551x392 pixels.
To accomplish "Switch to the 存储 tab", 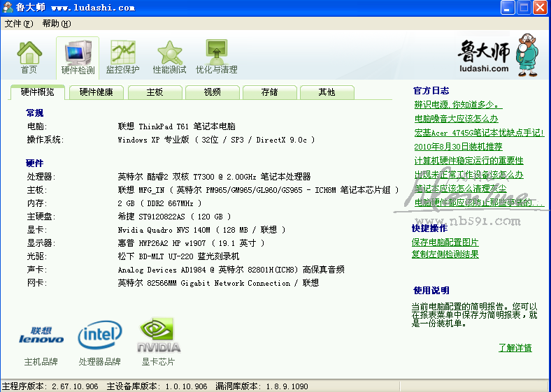I will [269, 92].
